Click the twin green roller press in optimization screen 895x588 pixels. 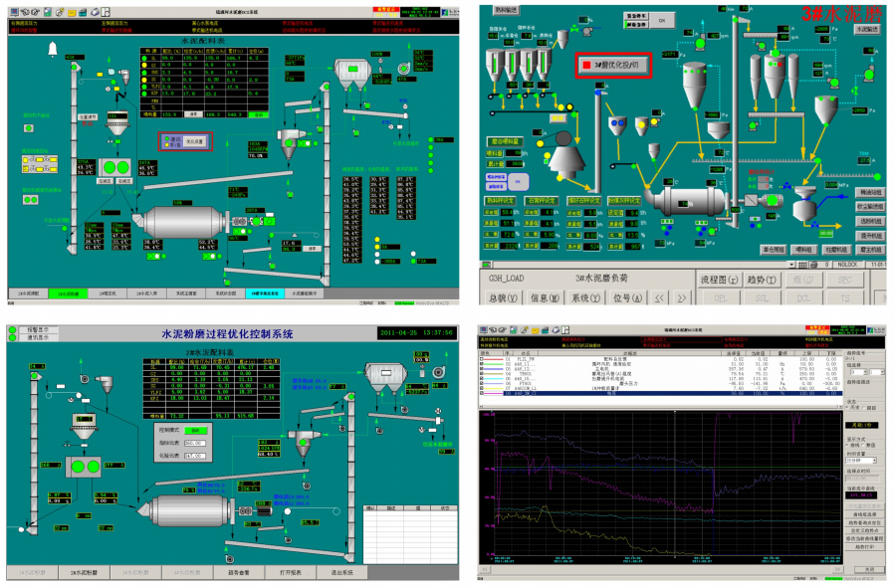[85, 467]
